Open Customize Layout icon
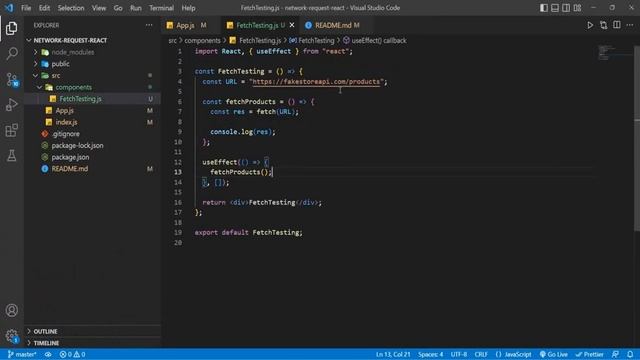The image size is (640, 360). click(x=577, y=8)
